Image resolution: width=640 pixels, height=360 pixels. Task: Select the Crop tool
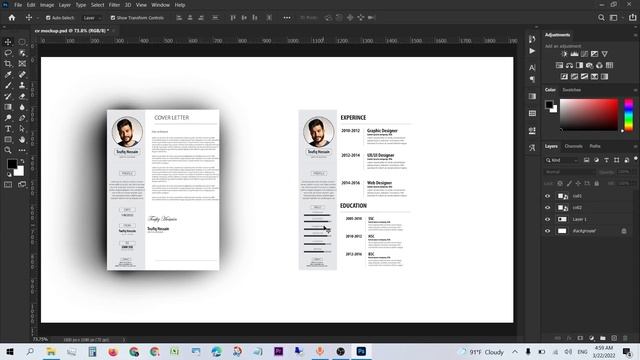pyautogui.click(x=8, y=64)
